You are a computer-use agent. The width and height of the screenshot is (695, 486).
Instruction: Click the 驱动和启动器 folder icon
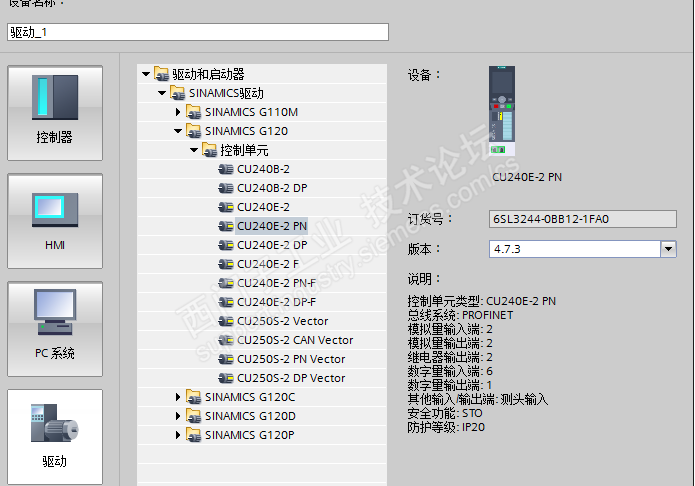pyautogui.click(x=161, y=74)
